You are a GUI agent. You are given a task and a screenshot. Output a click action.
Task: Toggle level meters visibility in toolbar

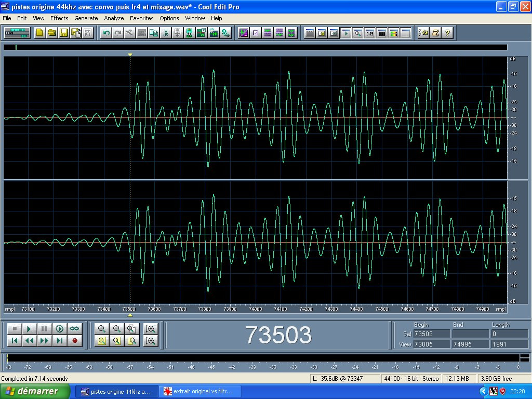click(x=394, y=33)
